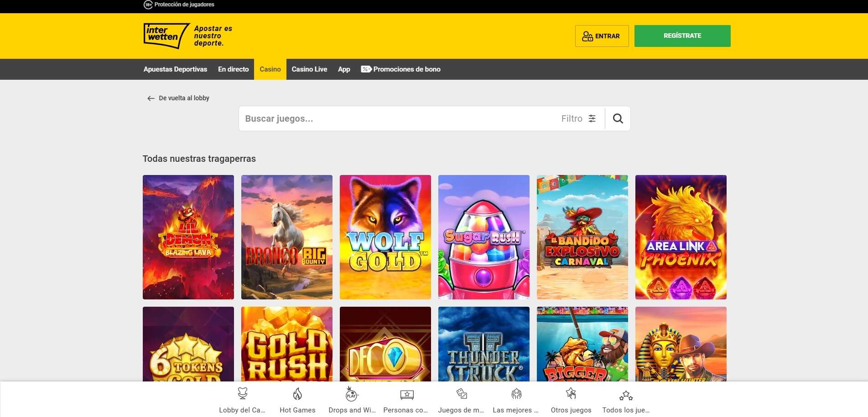Open the Las mejores category icon
The height and width of the screenshot is (417, 868).
pyautogui.click(x=516, y=393)
